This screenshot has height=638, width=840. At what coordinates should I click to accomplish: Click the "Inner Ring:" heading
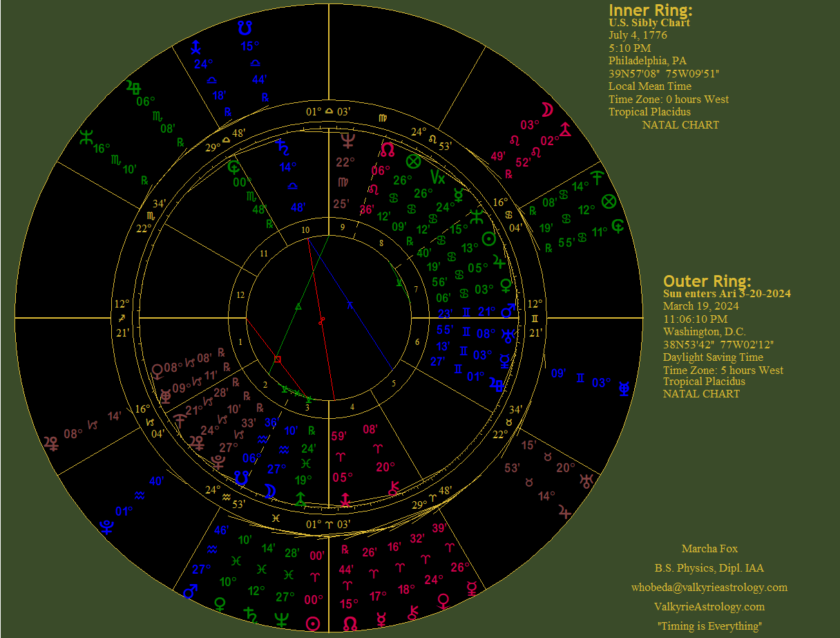pyautogui.click(x=650, y=10)
